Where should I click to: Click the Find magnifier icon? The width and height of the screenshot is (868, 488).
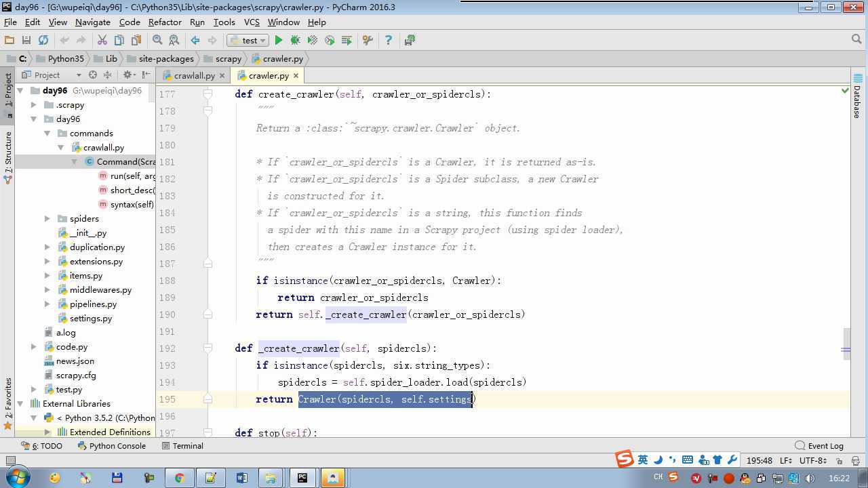pos(157,41)
